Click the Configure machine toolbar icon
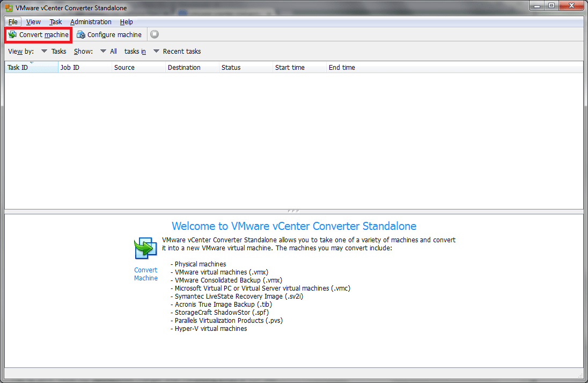The height and width of the screenshot is (383, 588). 81,34
